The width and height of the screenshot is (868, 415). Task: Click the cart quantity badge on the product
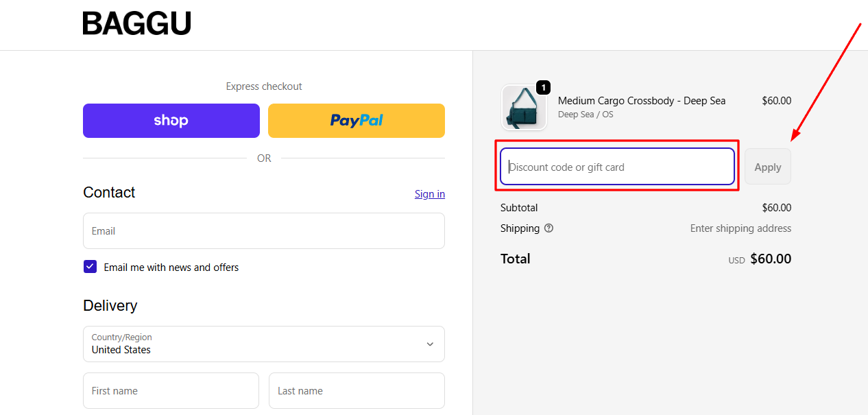542,87
